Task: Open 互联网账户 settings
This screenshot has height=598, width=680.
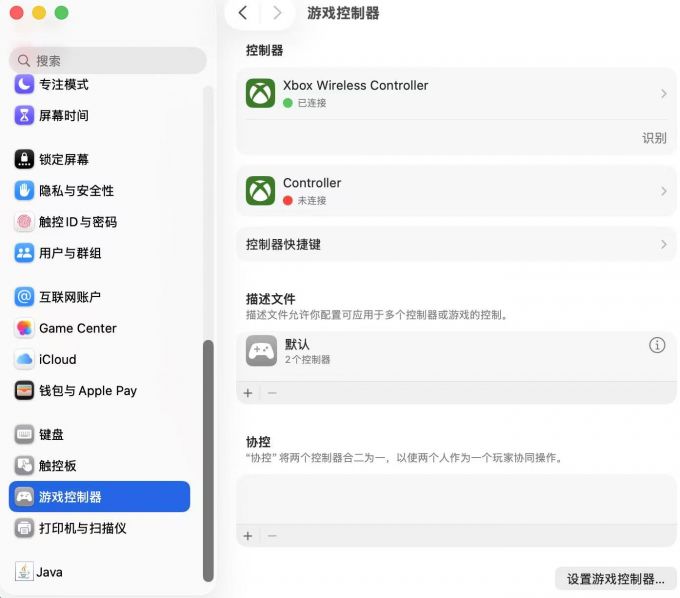Action: pyautogui.click(x=99, y=297)
